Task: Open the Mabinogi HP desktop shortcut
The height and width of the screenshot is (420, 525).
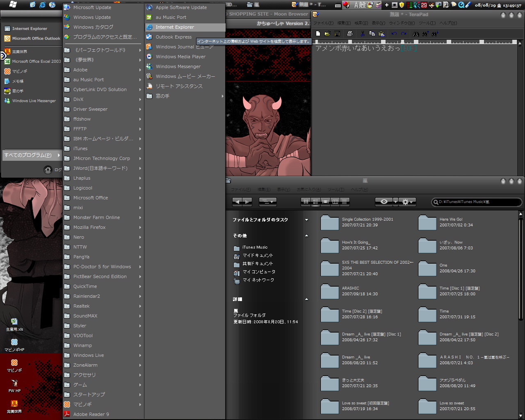Action: [14, 345]
